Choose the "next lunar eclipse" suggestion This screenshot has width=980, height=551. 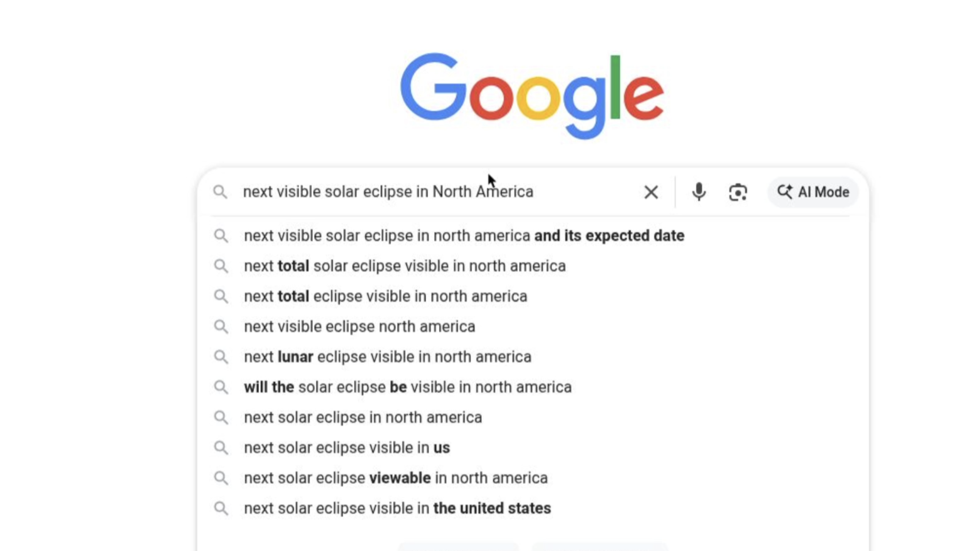[x=387, y=357]
